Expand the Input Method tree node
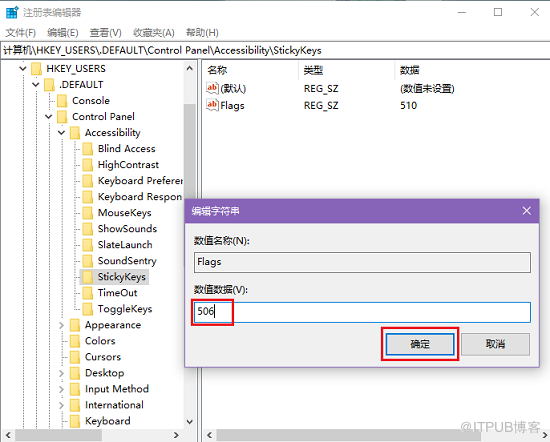550x442 pixels. [x=61, y=389]
